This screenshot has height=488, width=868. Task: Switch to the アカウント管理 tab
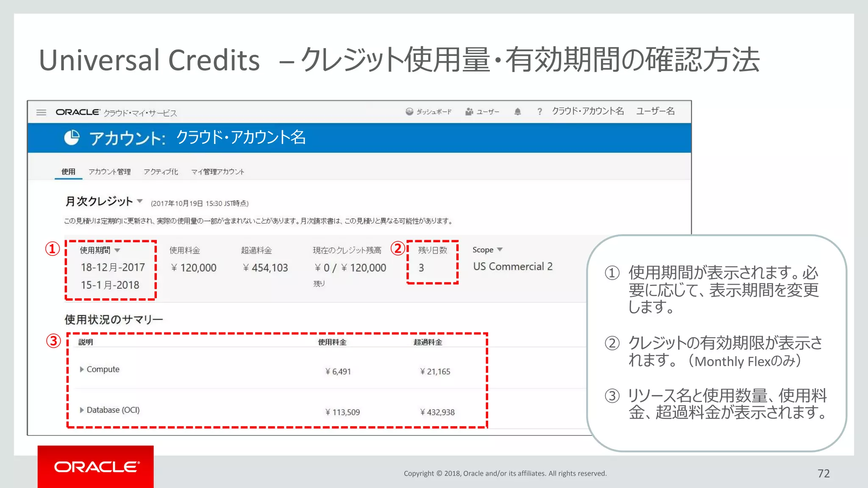(x=110, y=172)
